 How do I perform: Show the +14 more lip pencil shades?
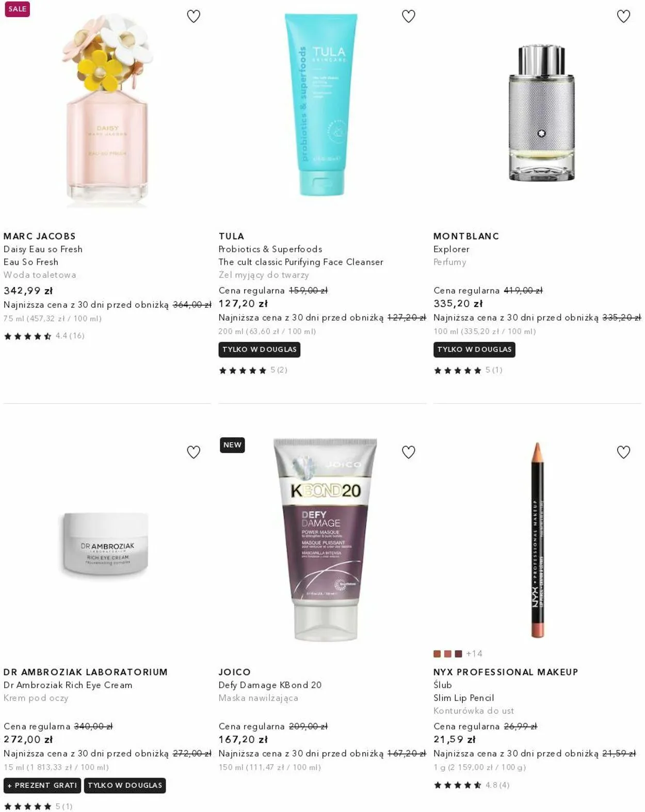(x=474, y=654)
